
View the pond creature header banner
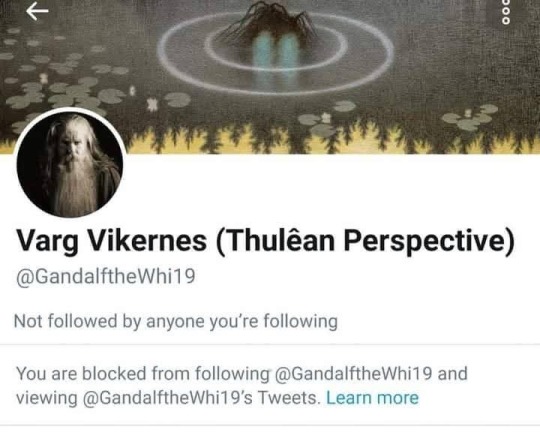pos(270,76)
